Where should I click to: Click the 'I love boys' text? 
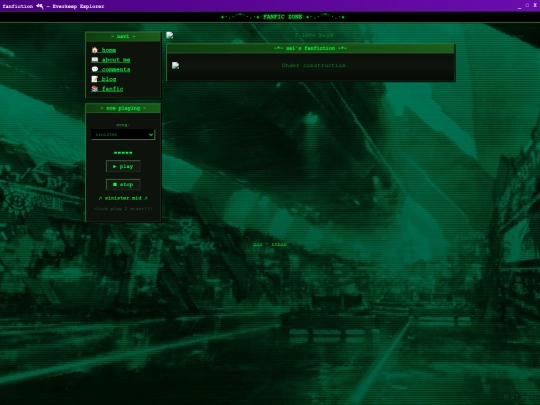pyautogui.click(x=314, y=35)
